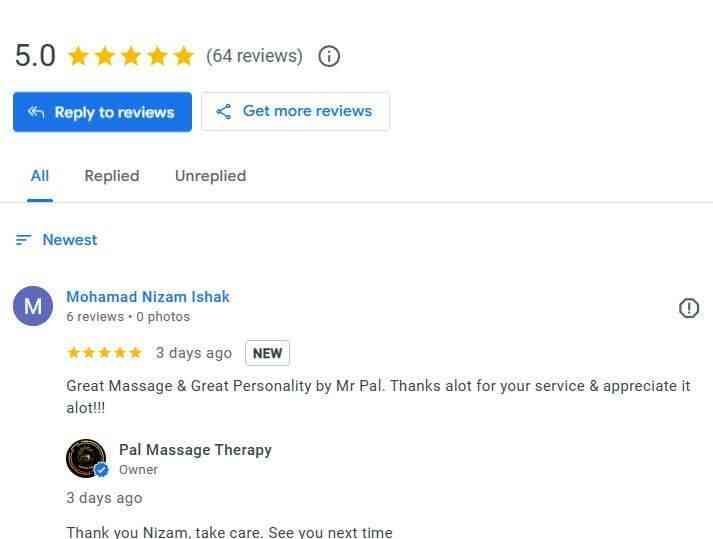This screenshot has width=713, height=539.
Task: Click the purple M reviewer avatar
Action: (33, 306)
